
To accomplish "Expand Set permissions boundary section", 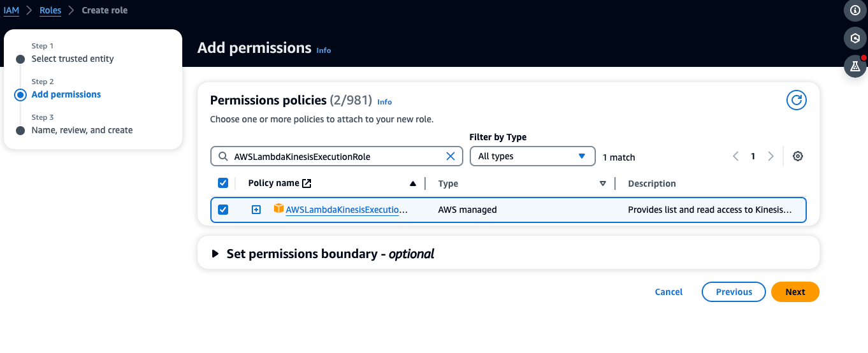I will click(x=215, y=254).
